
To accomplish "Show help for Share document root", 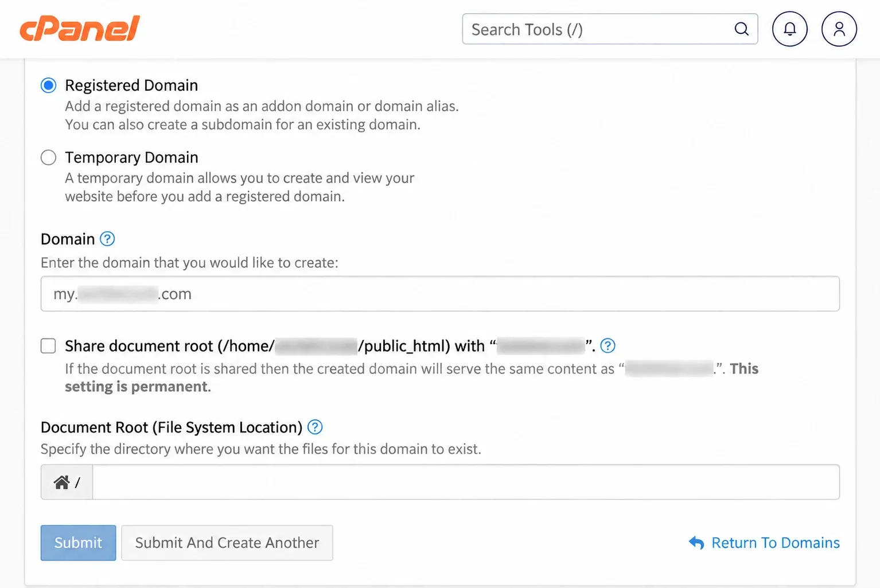I will [608, 345].
